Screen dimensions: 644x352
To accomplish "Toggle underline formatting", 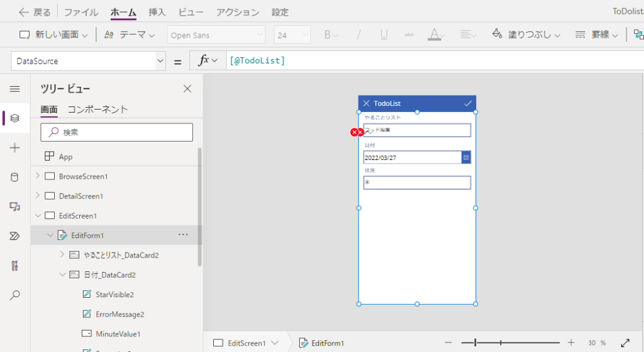I will [x=384, y=35].
